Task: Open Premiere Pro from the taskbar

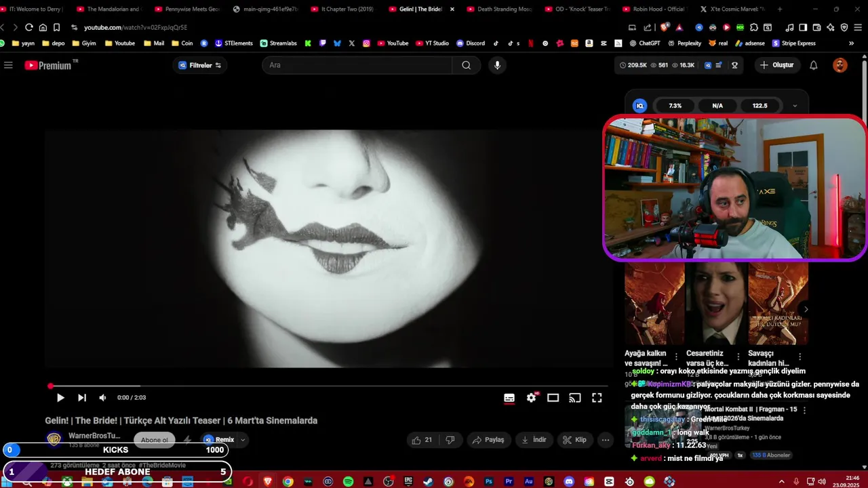Action: [x=509, y=482]
